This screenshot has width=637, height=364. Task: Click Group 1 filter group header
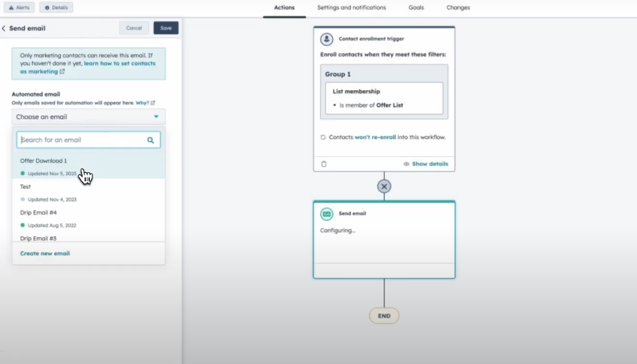(338, 74)
